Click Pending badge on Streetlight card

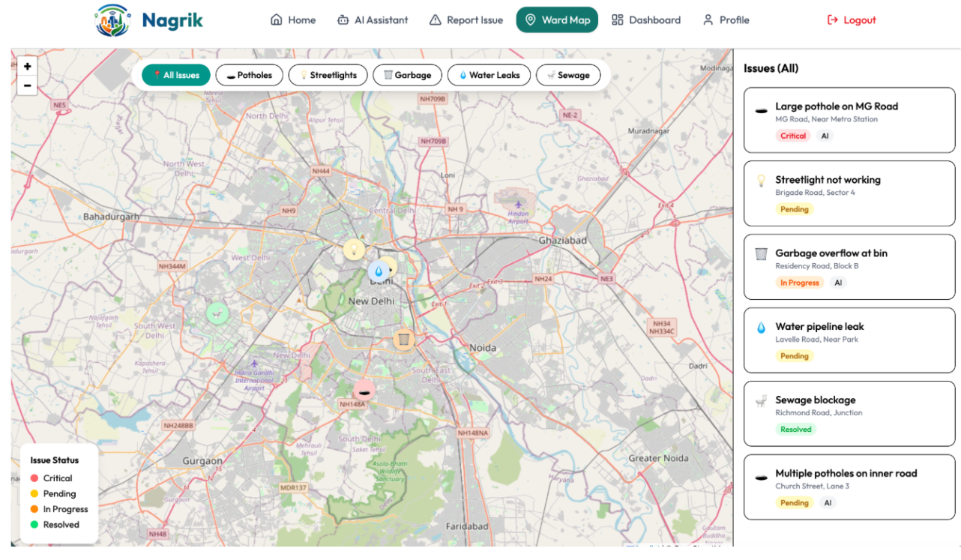tap(795, 209)
